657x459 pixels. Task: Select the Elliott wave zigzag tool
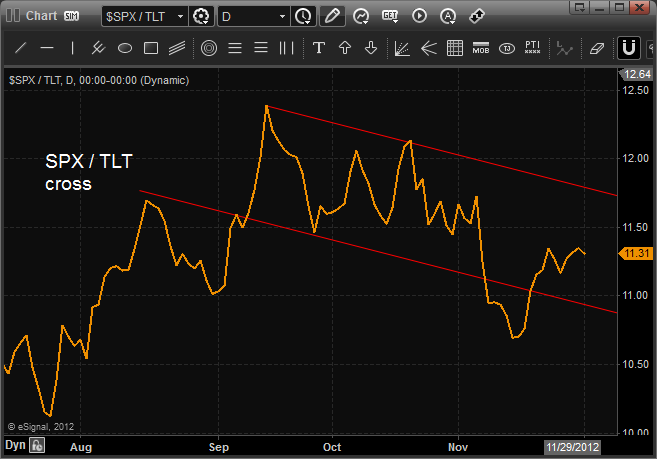coord(564,49)
